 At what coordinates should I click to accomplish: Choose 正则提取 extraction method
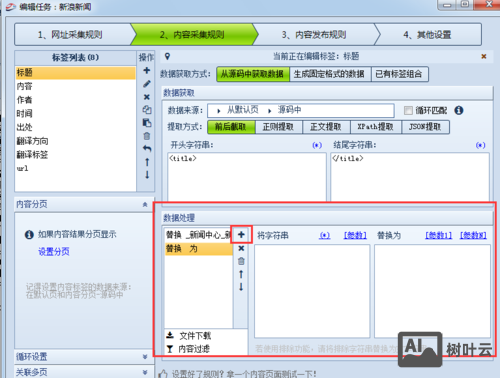(278, 127)
